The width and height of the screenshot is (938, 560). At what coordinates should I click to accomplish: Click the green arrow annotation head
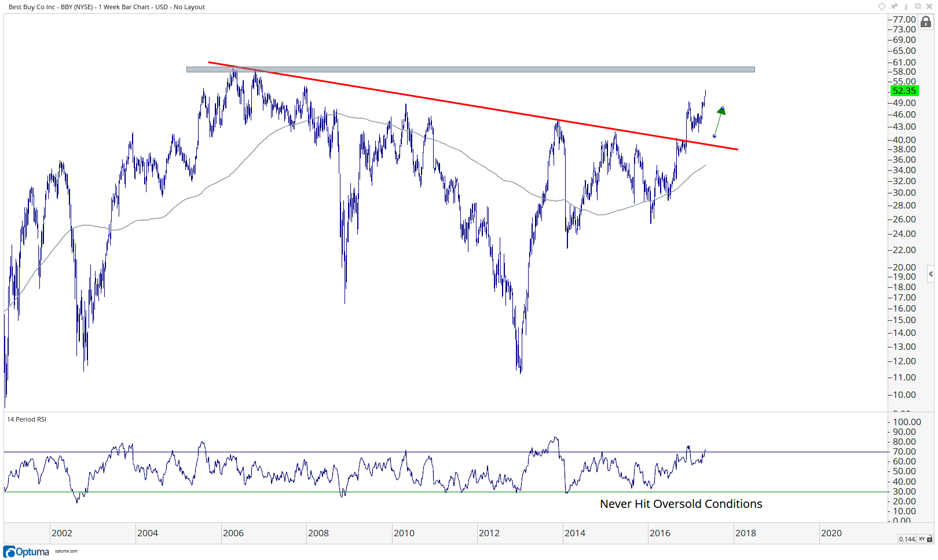721,110
